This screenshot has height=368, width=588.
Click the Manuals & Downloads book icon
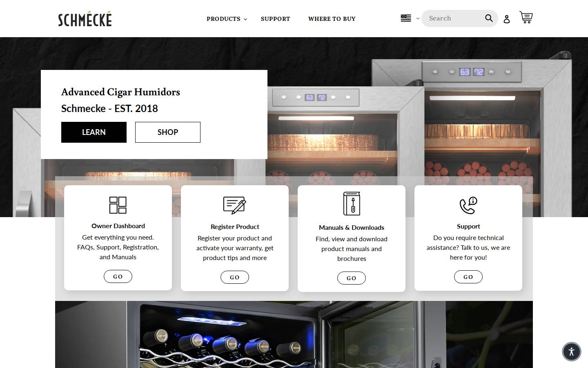tap(352, 203)
